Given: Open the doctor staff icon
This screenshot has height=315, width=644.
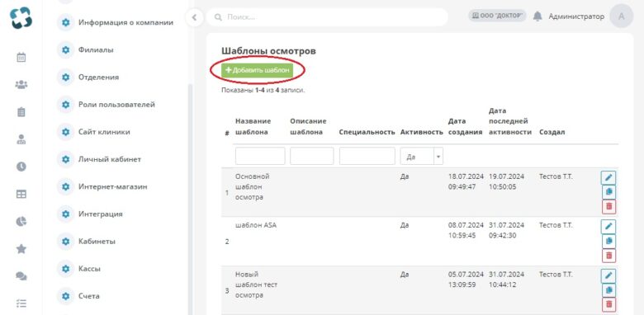Looking at the screenshot, I should [x=21, y=139].
